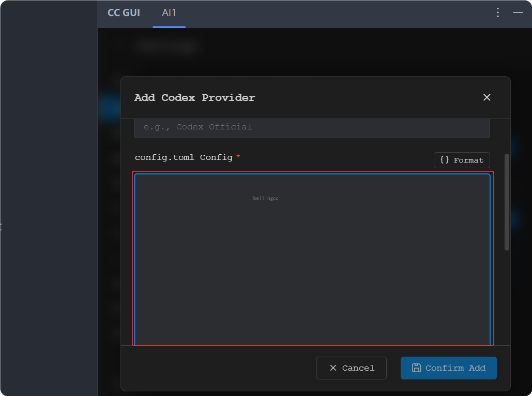Click the Format button
This screenshot has height=396, width=532.
461,160
